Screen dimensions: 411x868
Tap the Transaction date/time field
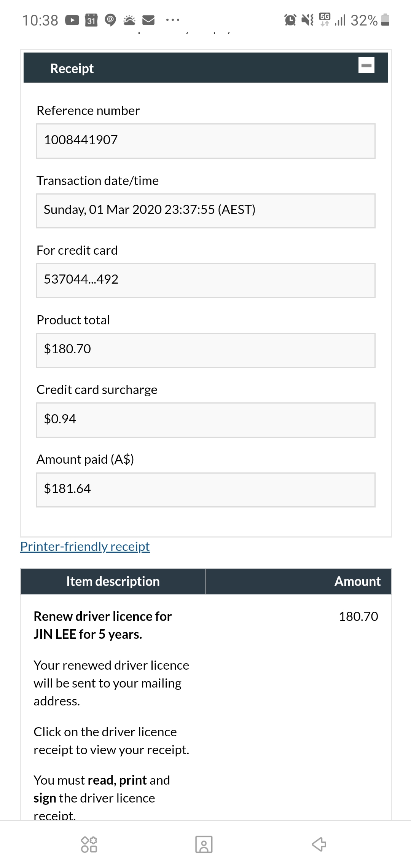tap(205, 211)
